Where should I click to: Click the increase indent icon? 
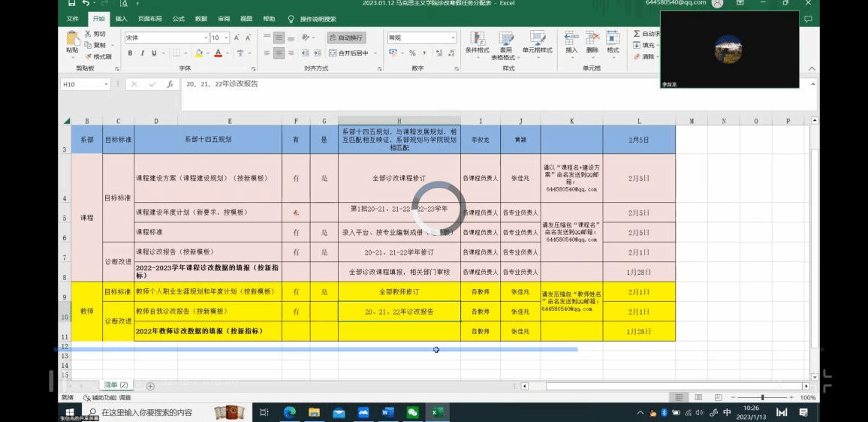[x=318, y=53]
